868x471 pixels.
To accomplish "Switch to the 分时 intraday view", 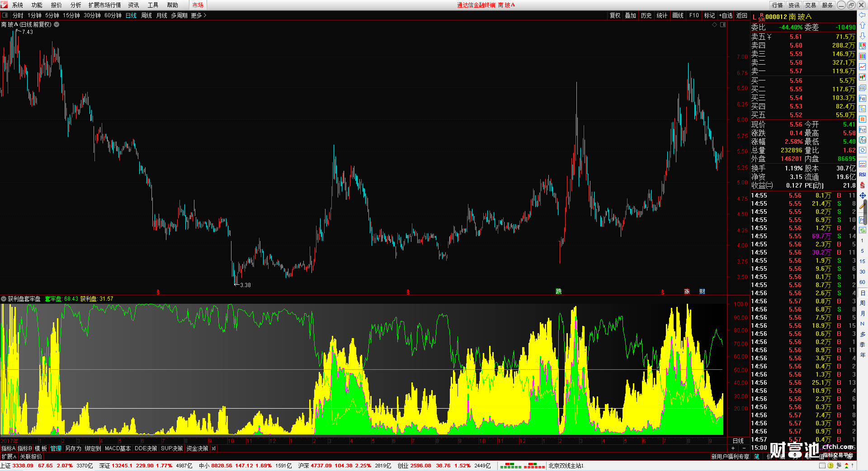I will click(18, 15).
